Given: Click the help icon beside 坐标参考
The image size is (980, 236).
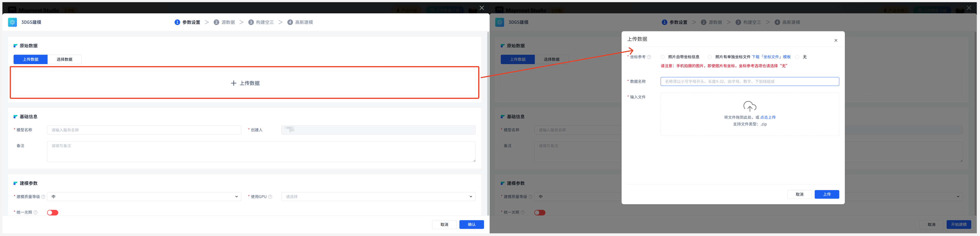Looking at the screenshot, I should coord(649,57).
